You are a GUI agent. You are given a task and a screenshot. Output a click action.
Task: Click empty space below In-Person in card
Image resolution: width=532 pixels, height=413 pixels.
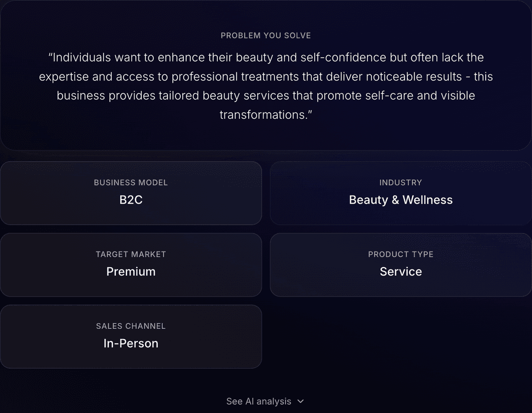pyautogui.click(x=131, y=358)
